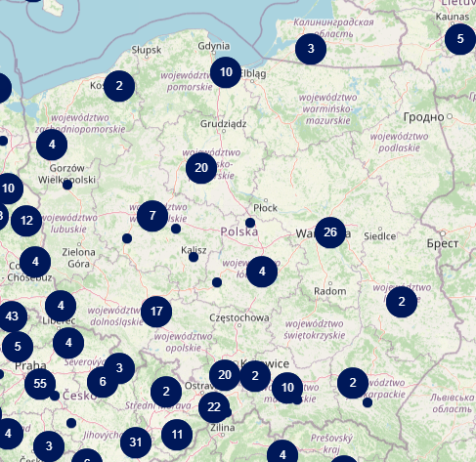476x462 pixels.
Task: Expand the 22 cluster above Žilina
Action: coord(214,407)
